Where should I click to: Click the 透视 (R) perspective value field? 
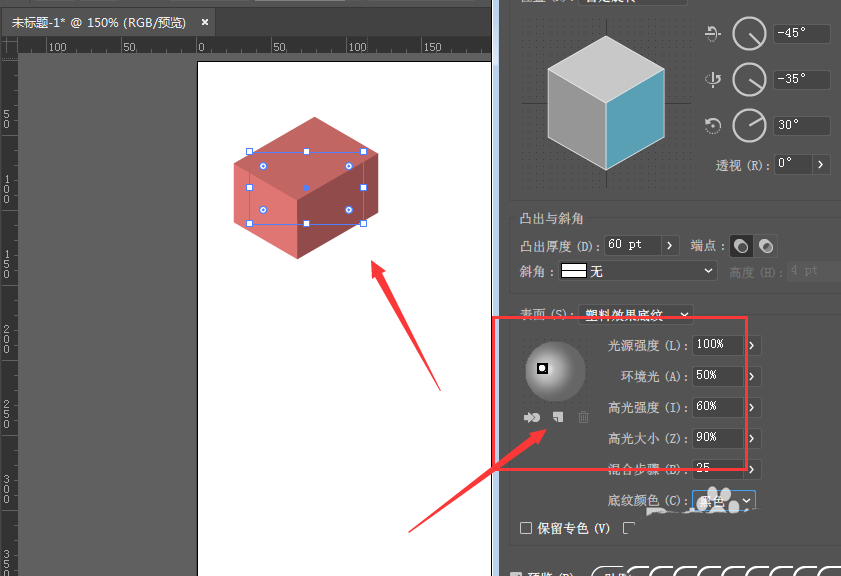793,164
